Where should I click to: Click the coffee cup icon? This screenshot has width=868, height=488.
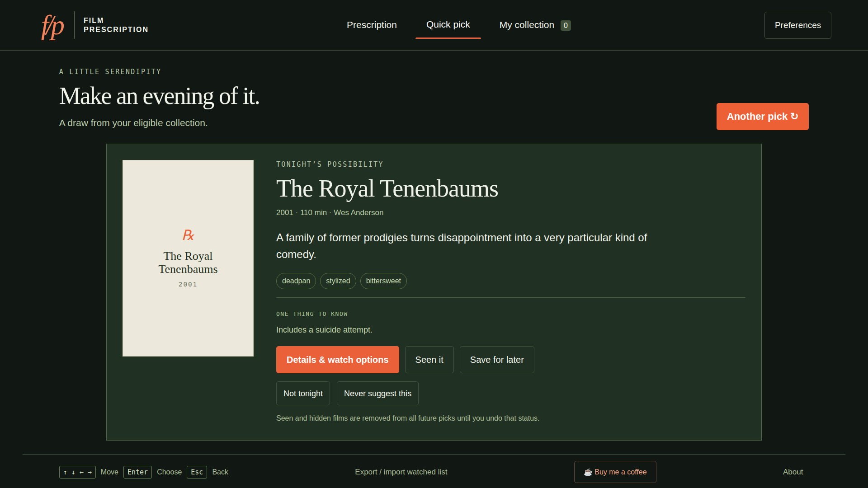pos(588,472)
